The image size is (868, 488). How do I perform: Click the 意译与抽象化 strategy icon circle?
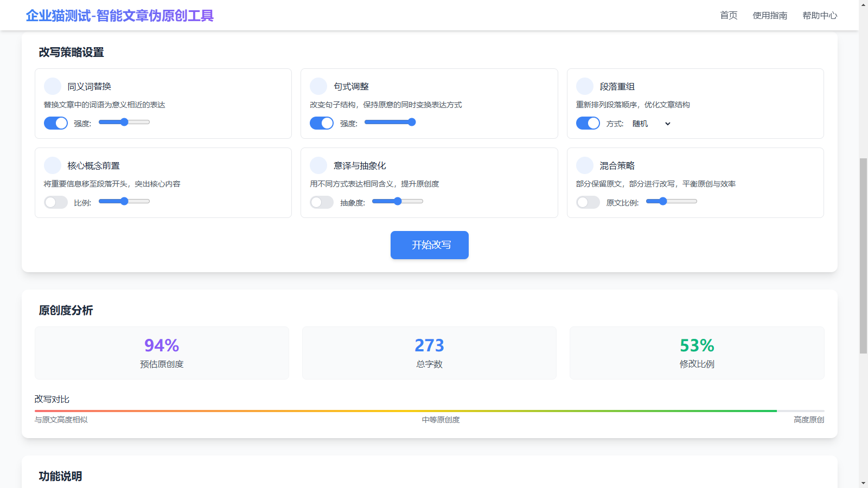[318, 165]
